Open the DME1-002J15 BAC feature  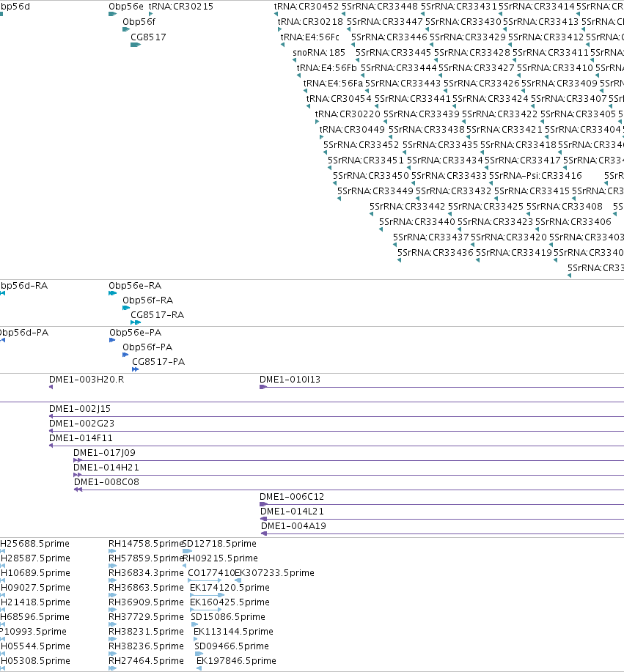(80, 409)
